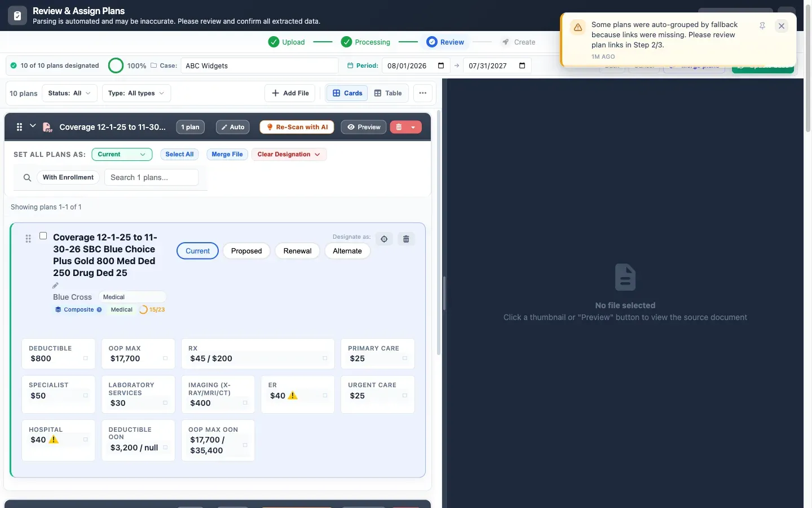The image size is (812, 508).
Task: Open the Clear Designation dropdown
Action: tap(289, 154)
